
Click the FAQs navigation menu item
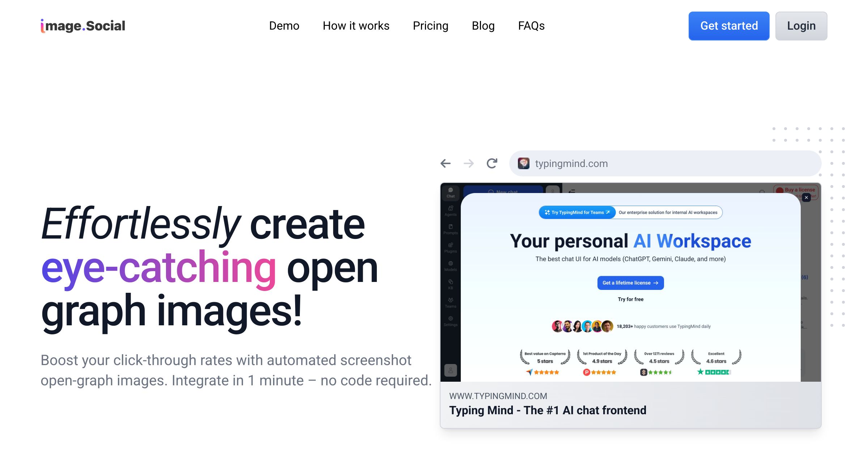pos(531,26)
